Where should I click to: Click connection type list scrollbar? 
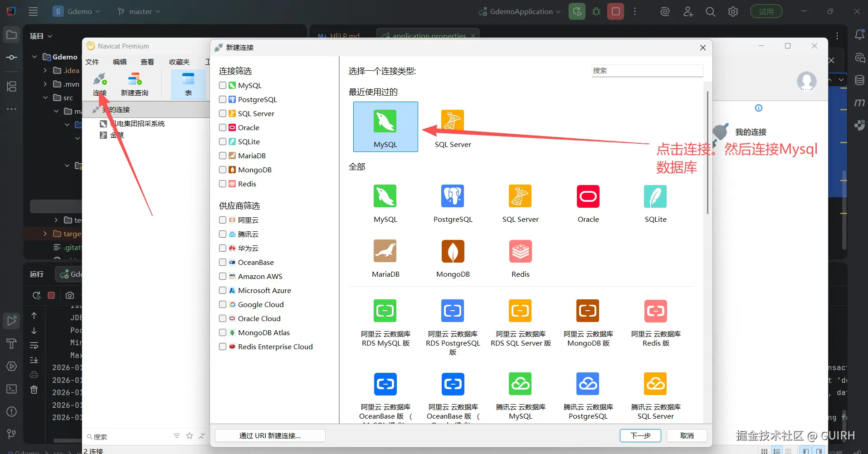(x=707, y=152)
